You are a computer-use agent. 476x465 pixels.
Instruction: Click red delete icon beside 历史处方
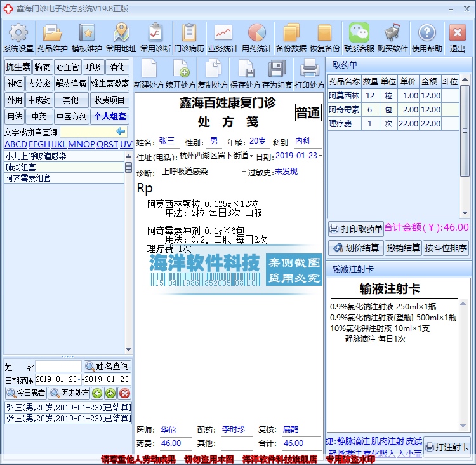tap(124, 393)
